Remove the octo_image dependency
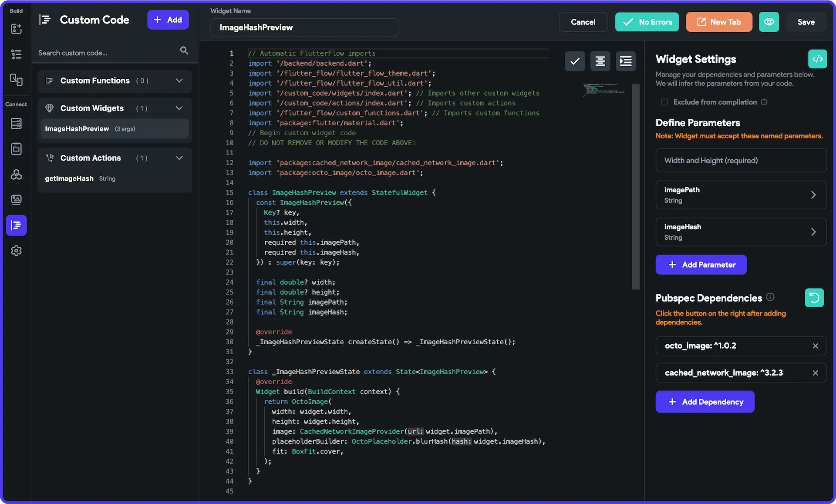The width and height of the screenshot is (836, 504). point(815,346)
